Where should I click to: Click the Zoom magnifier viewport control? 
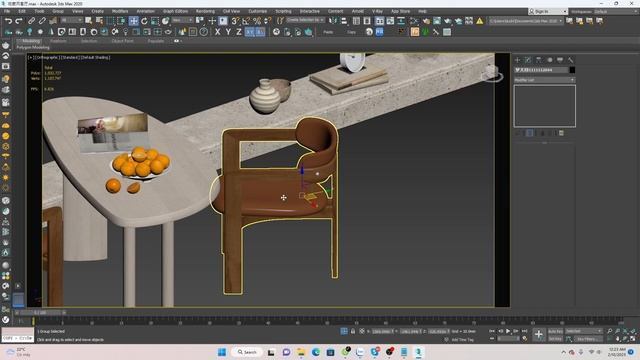click(x=609, y=331)
